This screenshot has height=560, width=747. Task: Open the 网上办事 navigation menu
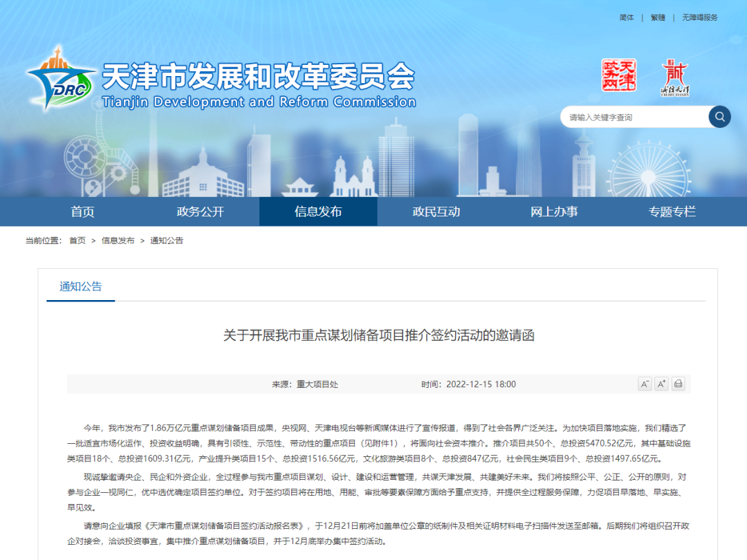pos(554,212)
